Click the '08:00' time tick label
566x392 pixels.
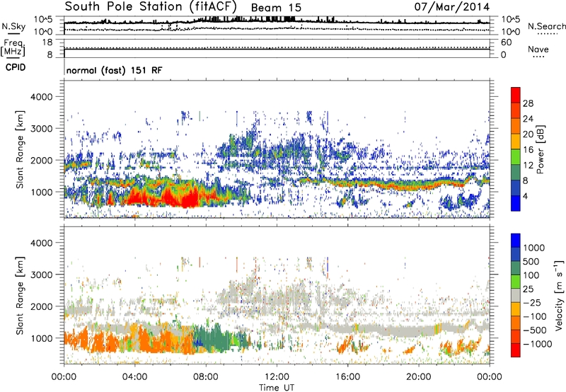click(206, 377)
